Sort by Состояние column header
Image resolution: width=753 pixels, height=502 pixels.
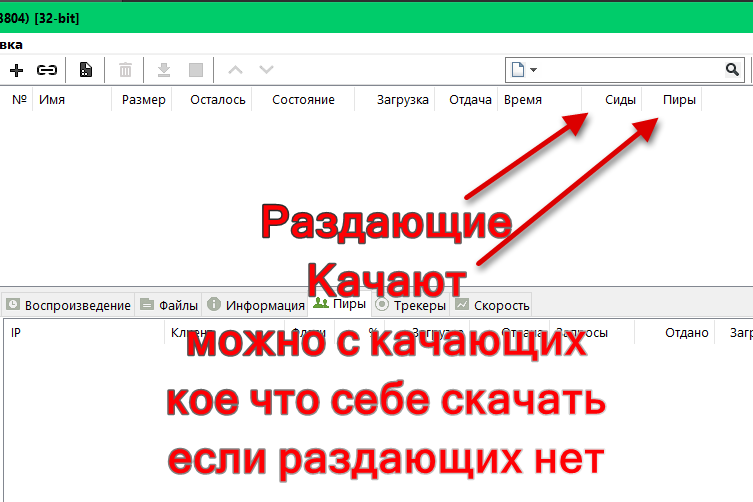tap(301, 100)
